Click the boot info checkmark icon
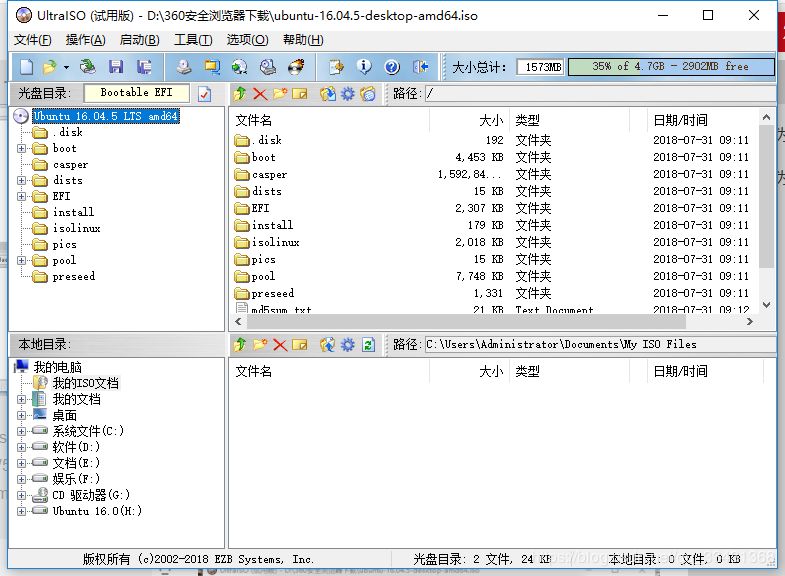785x576 pixels. 204,94
